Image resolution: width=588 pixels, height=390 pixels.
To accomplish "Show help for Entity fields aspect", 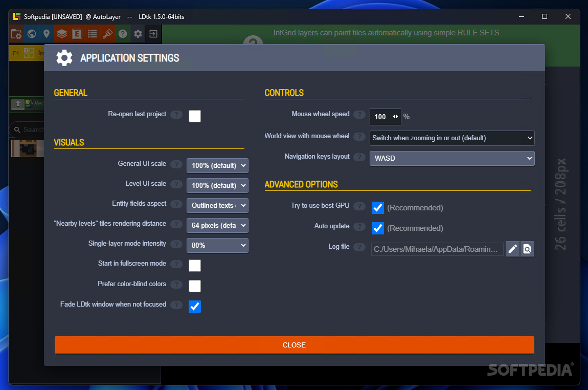I will pyautogui.click(x=176, y=204).
